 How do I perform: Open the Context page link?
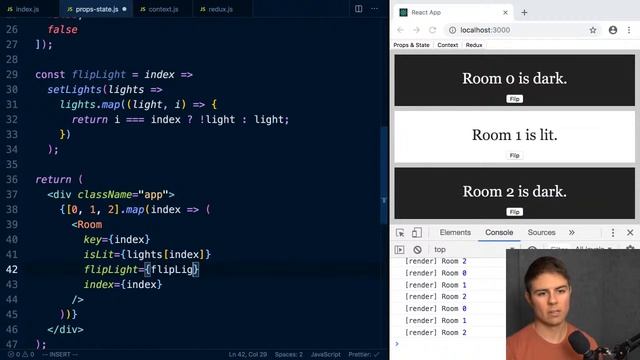click(x=447, y=45)
